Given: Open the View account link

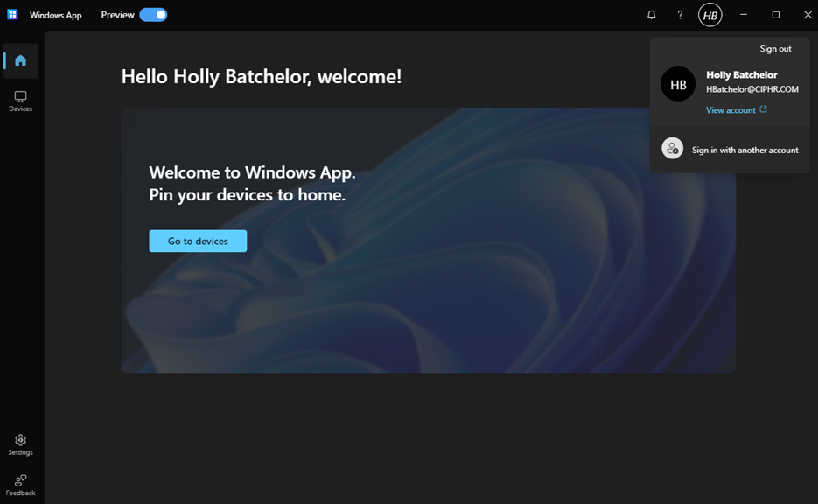Looking at the screenshot, I should click(731, 110).
